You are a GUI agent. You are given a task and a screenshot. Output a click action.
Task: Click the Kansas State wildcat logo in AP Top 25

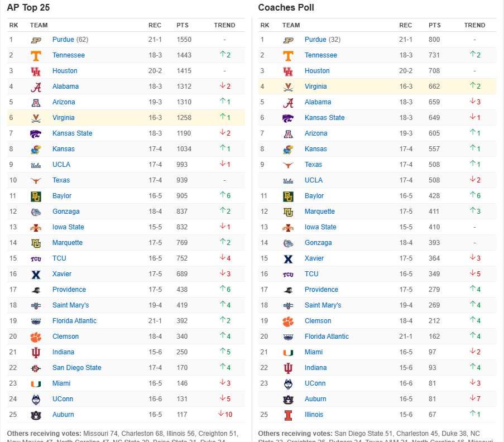point(36,134)
